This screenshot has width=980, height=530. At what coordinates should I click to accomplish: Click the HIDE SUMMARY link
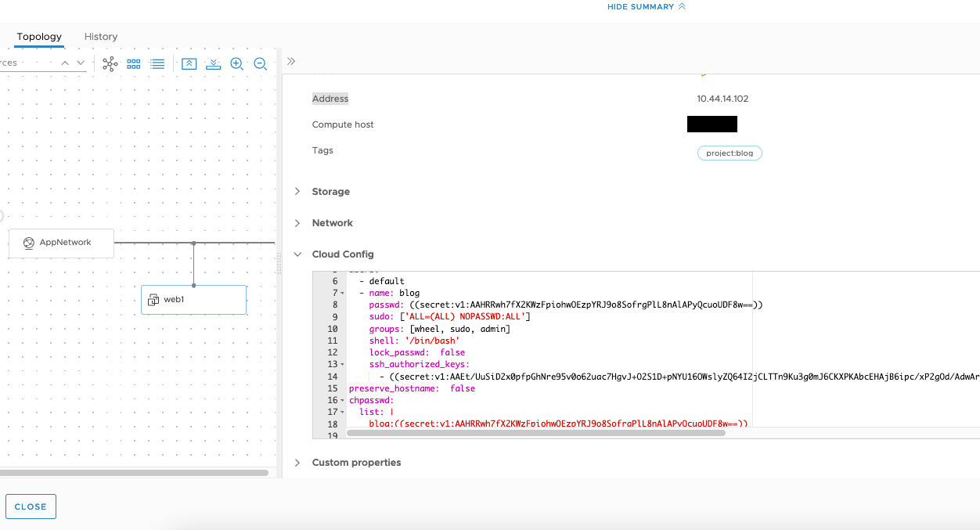[647, 6]
